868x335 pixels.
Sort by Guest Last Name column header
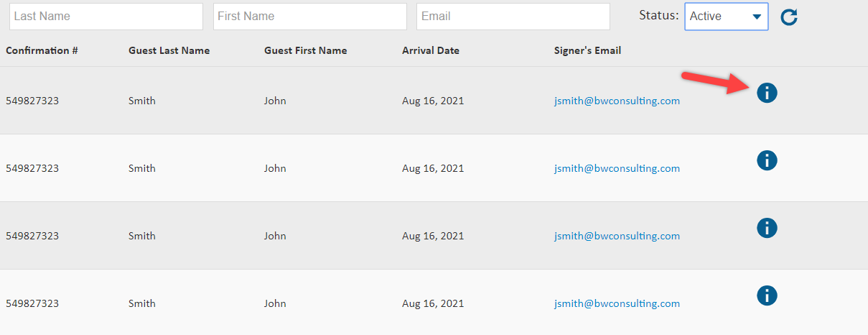[169, 51]
